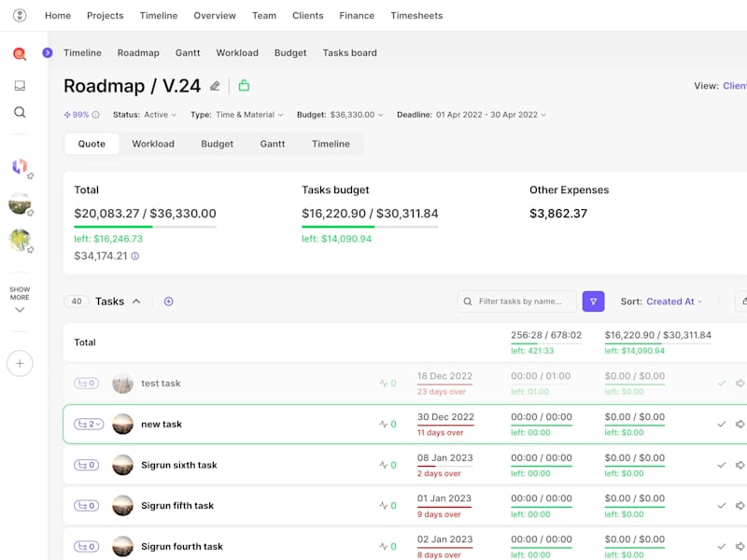
Task: Open activity indicator on Sigrun fifth task
Action: click(388, 506)
